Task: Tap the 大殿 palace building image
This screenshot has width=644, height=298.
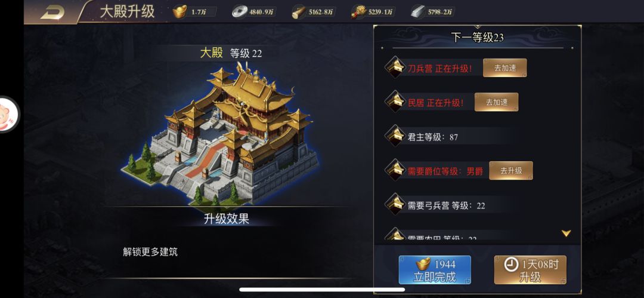Action: [x=220, y=134]
